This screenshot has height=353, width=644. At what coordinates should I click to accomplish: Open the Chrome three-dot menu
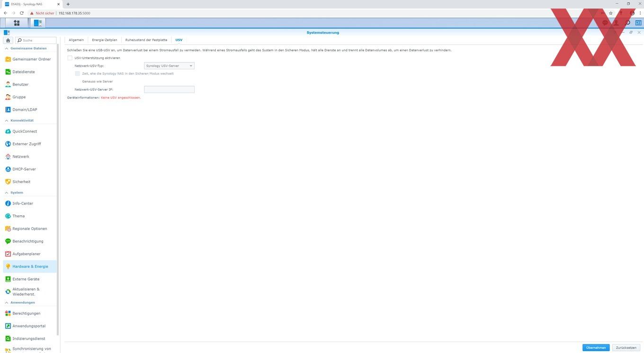640,13
